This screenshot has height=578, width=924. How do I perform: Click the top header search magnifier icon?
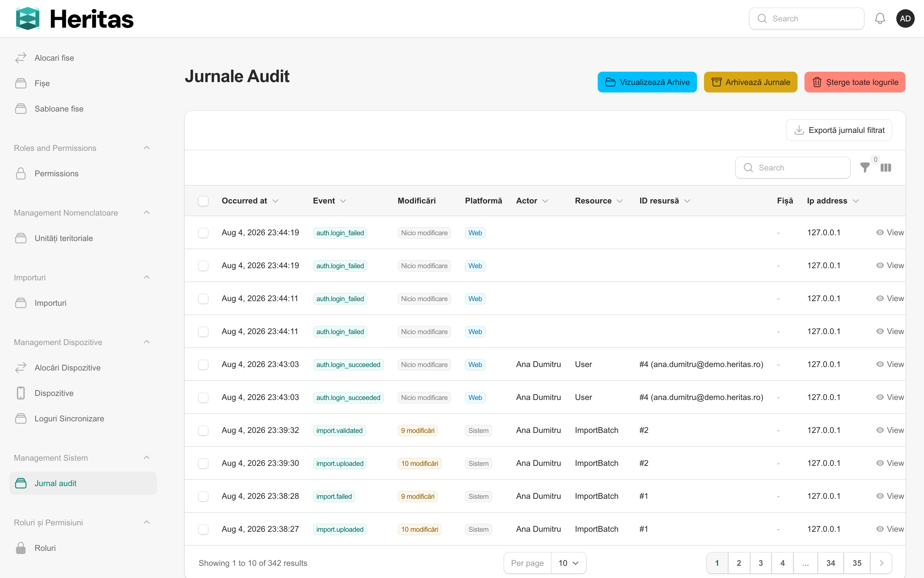click(x=762, y=18)
